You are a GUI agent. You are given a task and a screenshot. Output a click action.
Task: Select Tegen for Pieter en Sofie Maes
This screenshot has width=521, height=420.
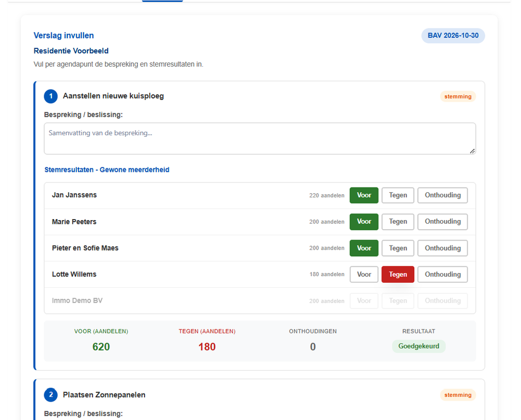tap(398, 248)
